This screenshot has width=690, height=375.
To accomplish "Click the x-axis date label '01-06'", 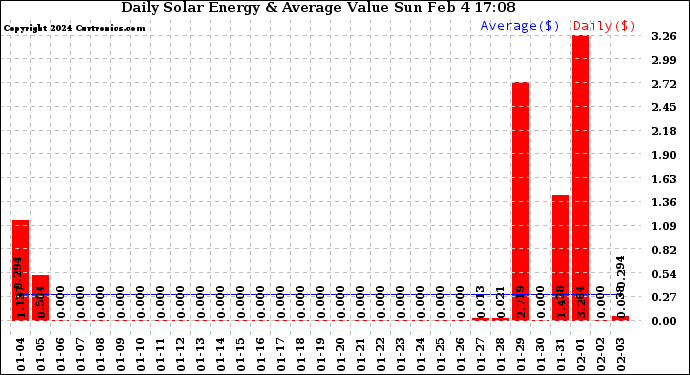I will (x=61, y=355).
